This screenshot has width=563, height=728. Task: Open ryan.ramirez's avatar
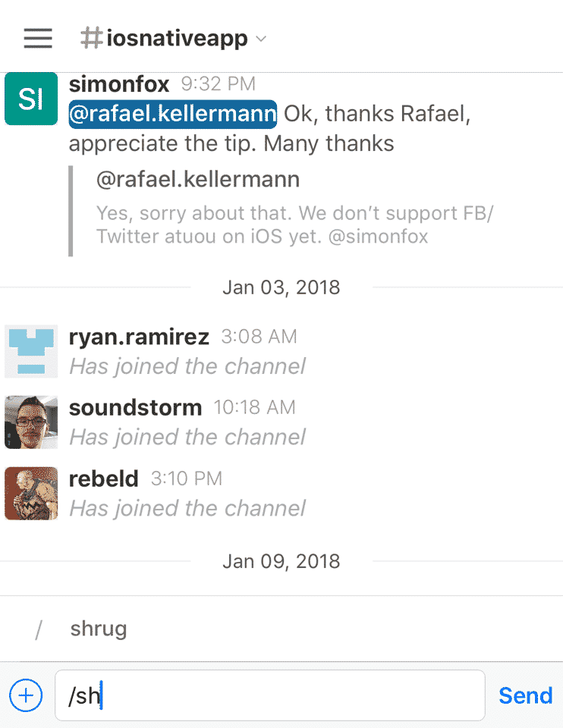tap(31, 351)
